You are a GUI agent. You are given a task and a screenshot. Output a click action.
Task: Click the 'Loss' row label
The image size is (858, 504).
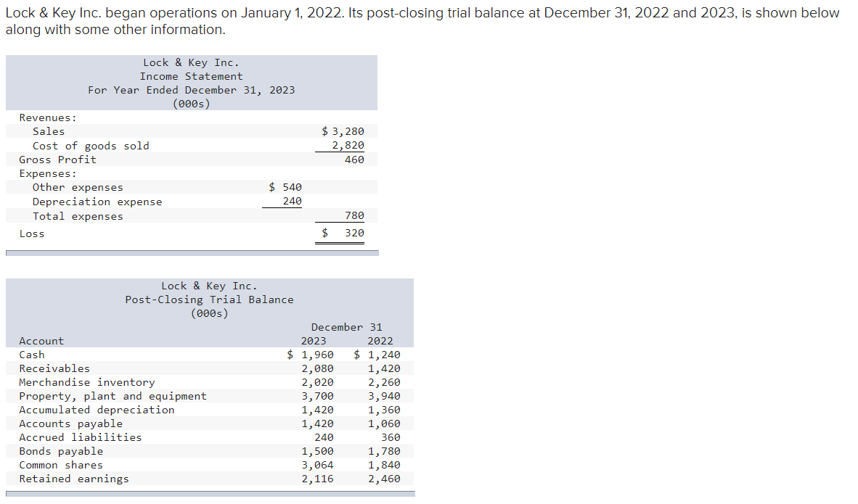coord(32,234)
